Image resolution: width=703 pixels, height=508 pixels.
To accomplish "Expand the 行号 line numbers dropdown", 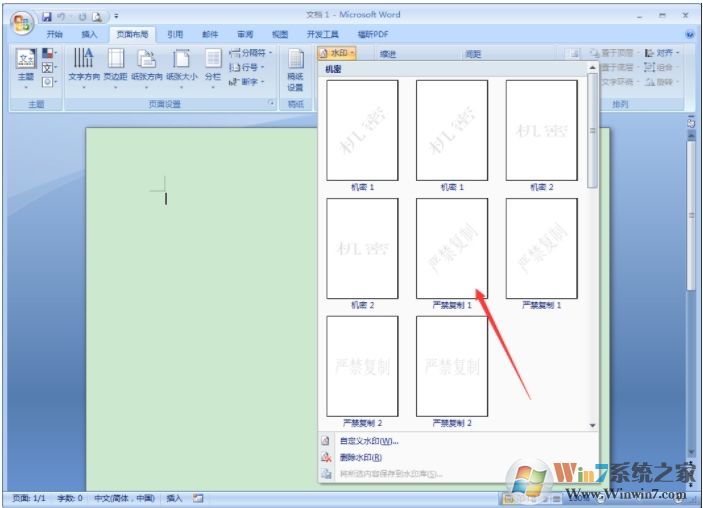I will point(249,67).
